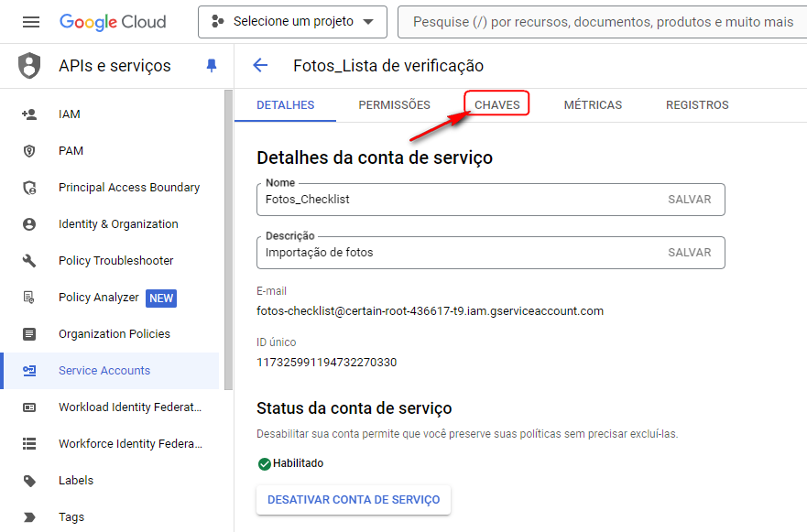Click the green Habilitado check icon
807x532 pixels.
[265, 464]
